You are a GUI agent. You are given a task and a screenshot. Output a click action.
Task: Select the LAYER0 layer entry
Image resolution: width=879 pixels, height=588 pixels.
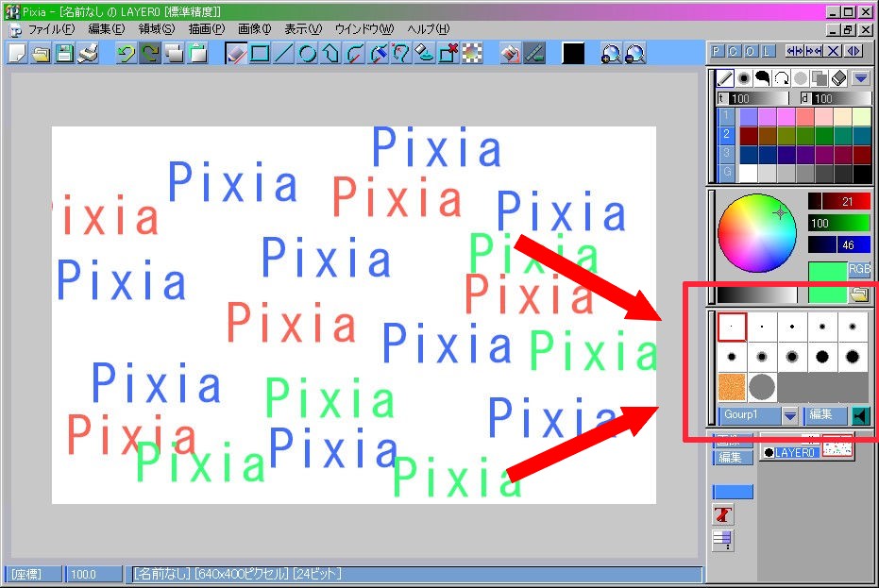793,452
